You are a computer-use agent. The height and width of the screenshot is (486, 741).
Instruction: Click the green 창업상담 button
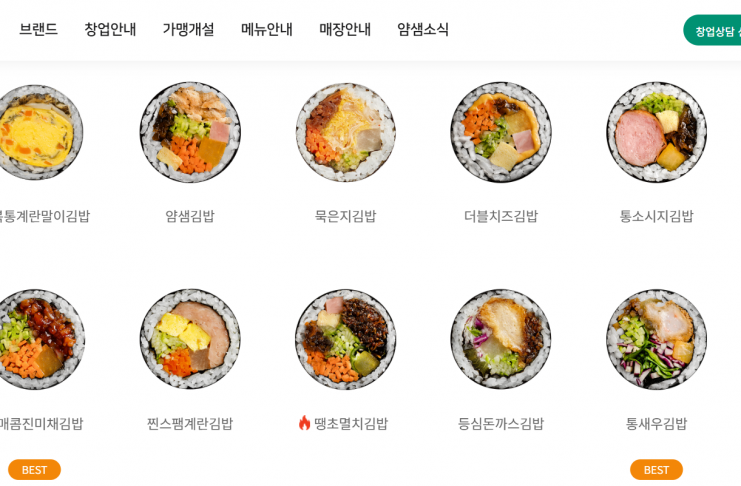(x=712, y=31)
